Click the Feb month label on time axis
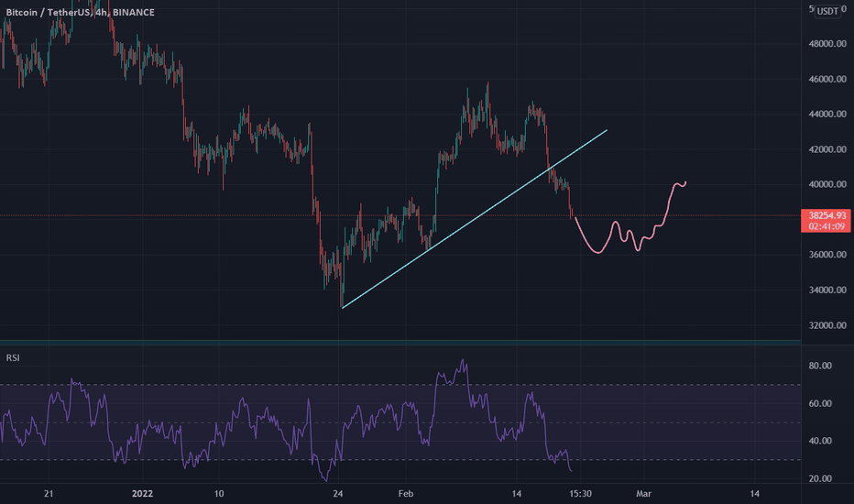The width and height of the screenshot is (854, 504). 406,494
